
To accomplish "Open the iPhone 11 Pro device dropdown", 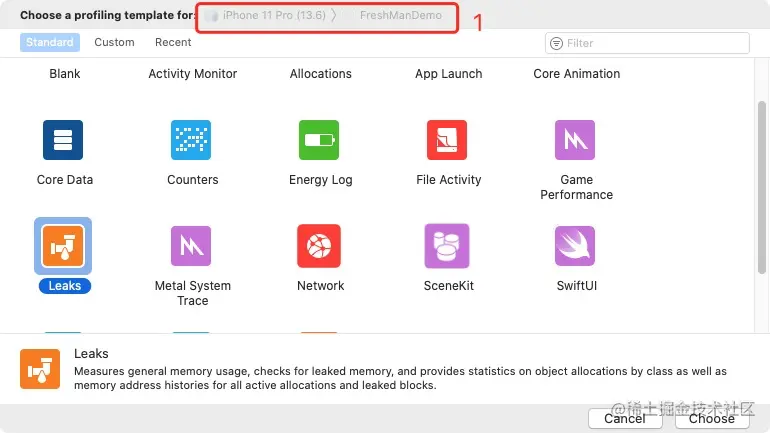I will (270, 15).
